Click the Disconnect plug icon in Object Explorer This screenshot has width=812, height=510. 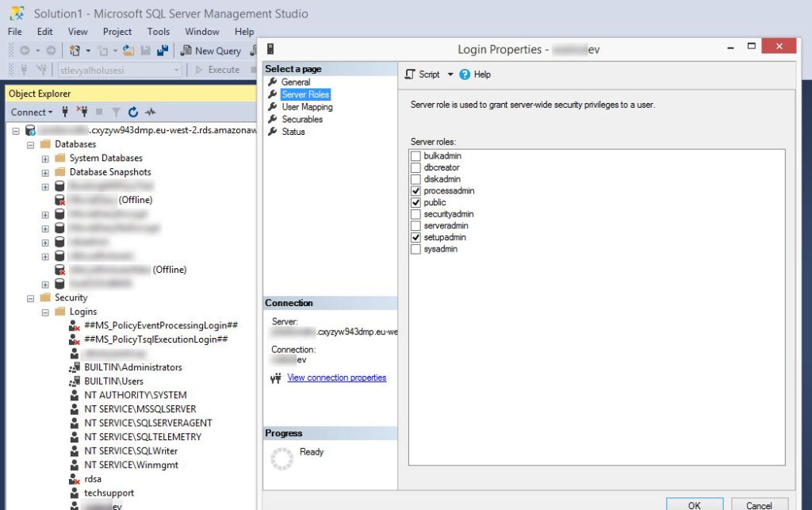[82, 112]
